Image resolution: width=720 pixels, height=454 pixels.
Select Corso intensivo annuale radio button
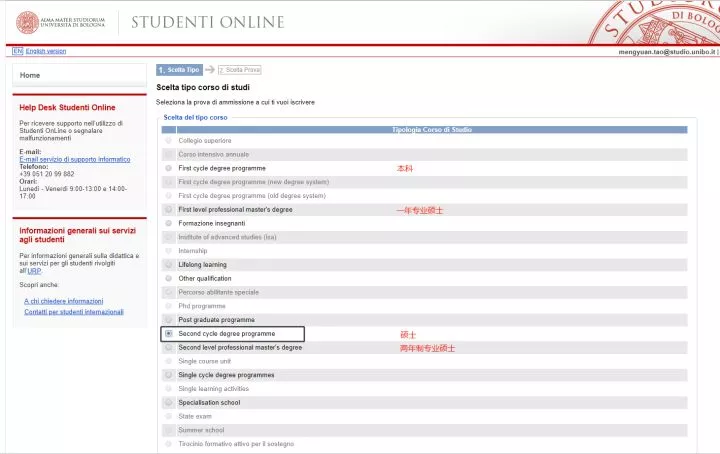pos(169,154)
